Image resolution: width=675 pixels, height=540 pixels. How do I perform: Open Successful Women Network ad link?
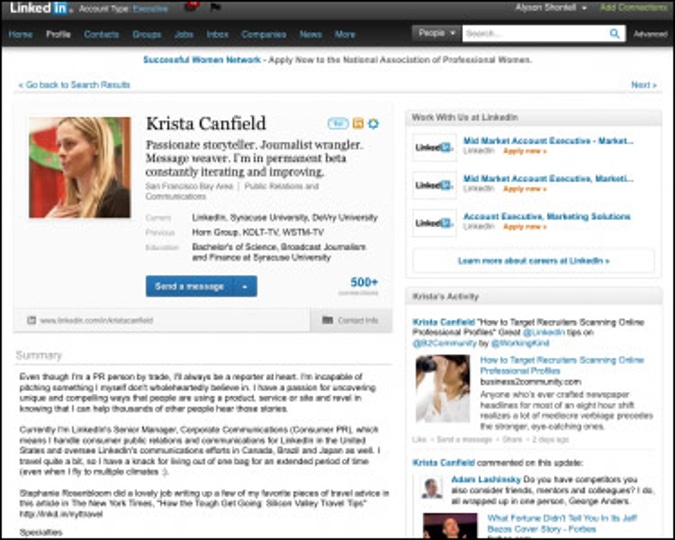click(202, 59)
